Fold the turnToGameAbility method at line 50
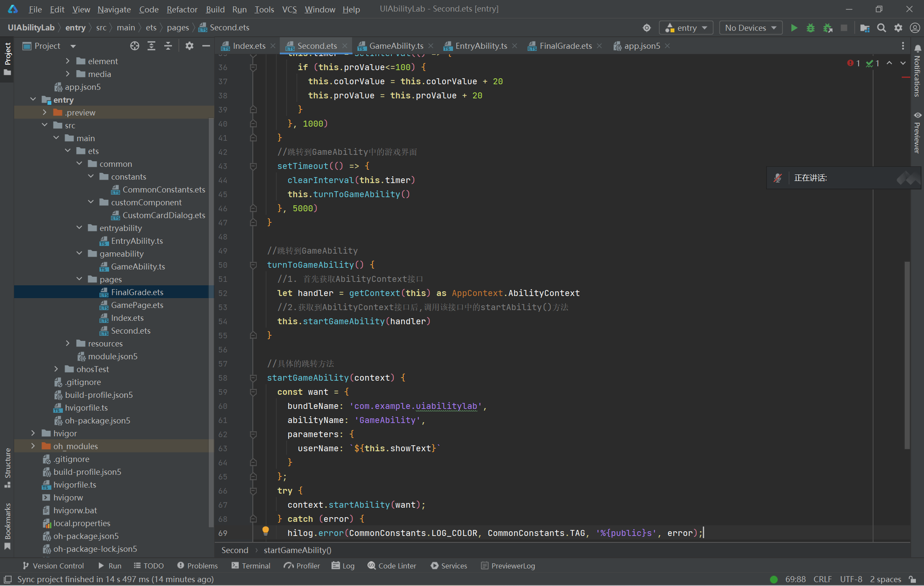Image resolution: width=924 pixels, height=586 pixels. (x=253, y=265)
